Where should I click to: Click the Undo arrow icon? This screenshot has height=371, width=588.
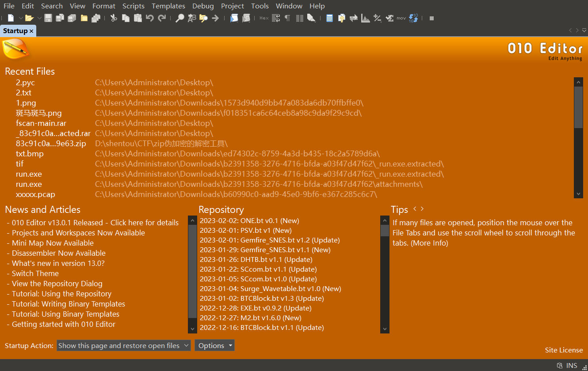(x=150, y=18)
